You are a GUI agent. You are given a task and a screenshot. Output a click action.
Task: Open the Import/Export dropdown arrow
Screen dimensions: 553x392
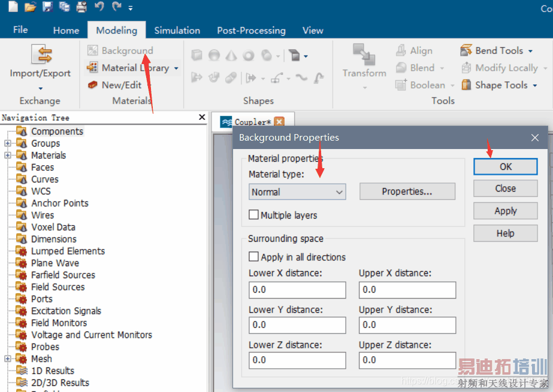[x=41, y=88]
